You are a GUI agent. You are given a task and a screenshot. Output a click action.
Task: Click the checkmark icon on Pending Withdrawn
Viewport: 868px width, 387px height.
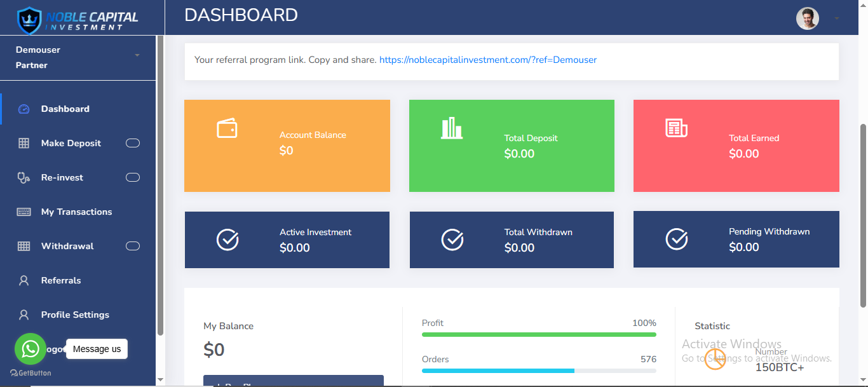tap(677, 239)
